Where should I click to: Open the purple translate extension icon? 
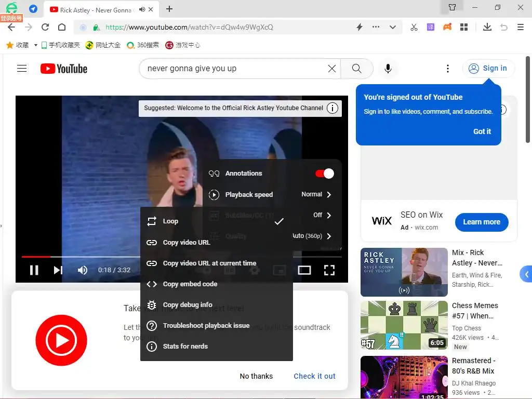pos(431,27)
